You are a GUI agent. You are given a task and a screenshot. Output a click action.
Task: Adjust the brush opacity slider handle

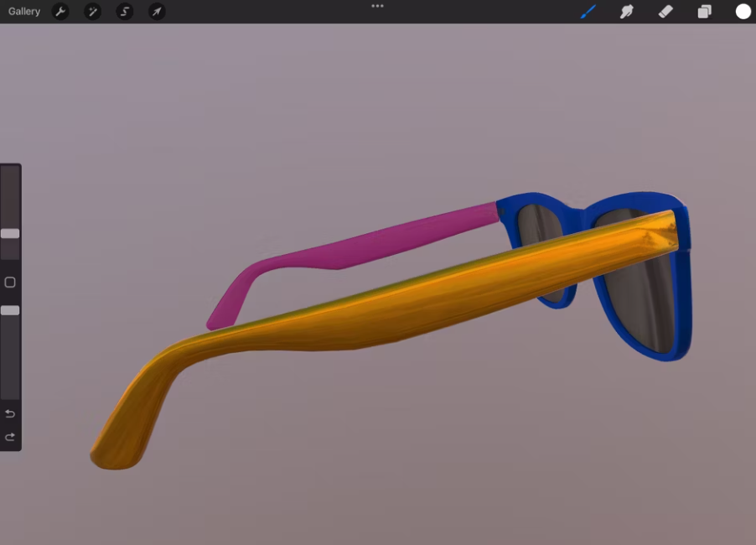coord(10,310)
